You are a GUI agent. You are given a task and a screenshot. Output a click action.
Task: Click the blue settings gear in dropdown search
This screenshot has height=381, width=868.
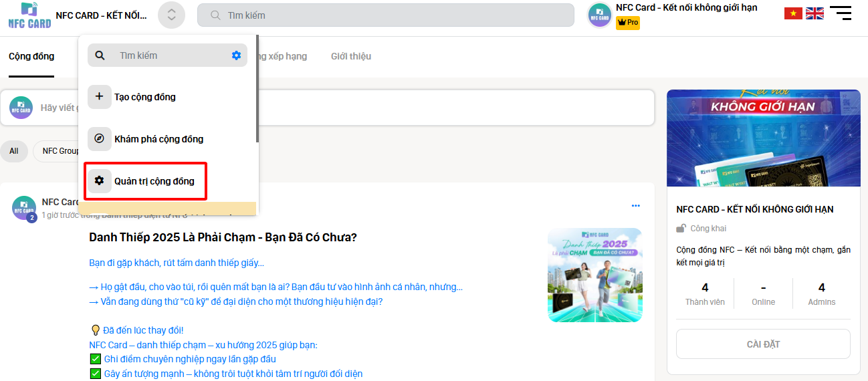(236, 55)
